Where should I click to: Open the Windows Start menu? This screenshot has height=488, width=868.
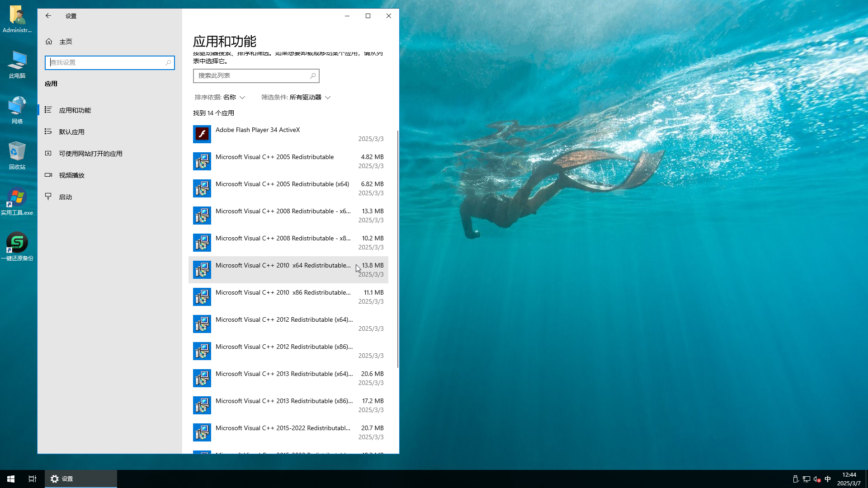[11, 479]
